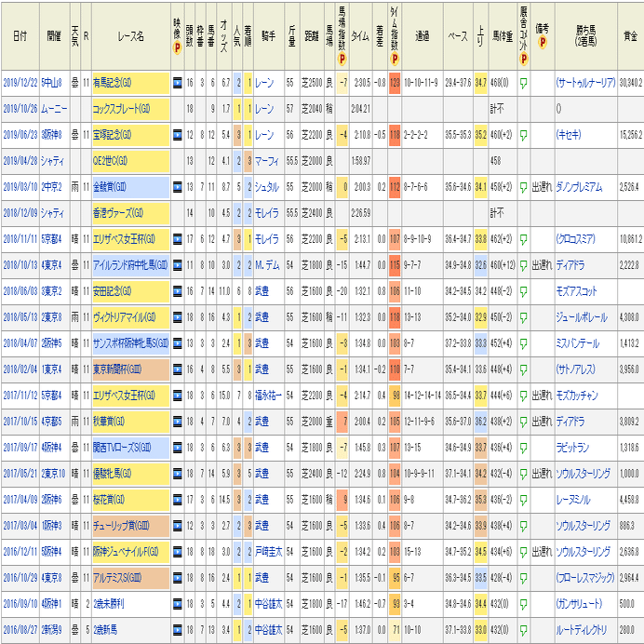
Task: Play the video for the 2018/11/11 エリザベス女王杯 race
Action: pyautogui.click(x=178, y=239)
